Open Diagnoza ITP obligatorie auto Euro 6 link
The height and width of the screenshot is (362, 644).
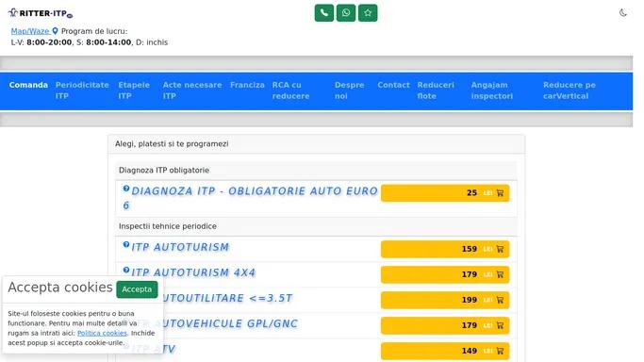[250, 198]
